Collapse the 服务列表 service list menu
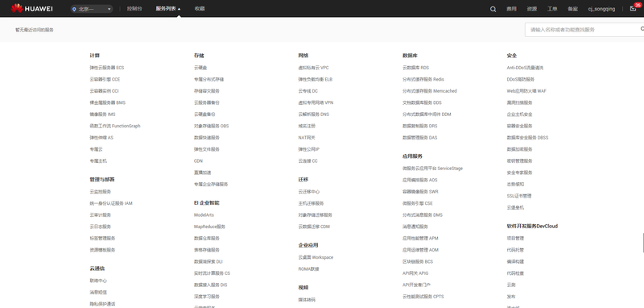644x308 pixels. pyautogui.click(x=168, y=9)
